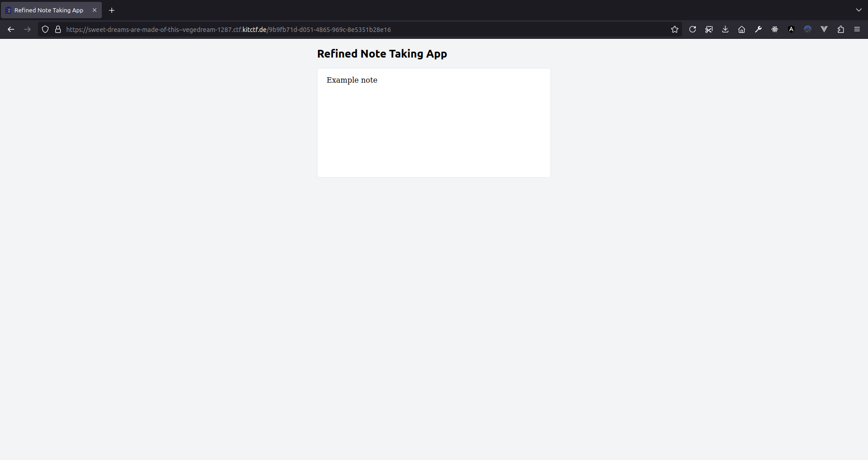
Task: Click the shield tracking protection icon
Action: 45,29
